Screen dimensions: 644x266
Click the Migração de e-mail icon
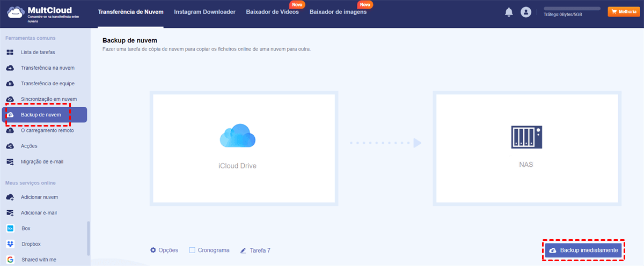coord(10,161)
